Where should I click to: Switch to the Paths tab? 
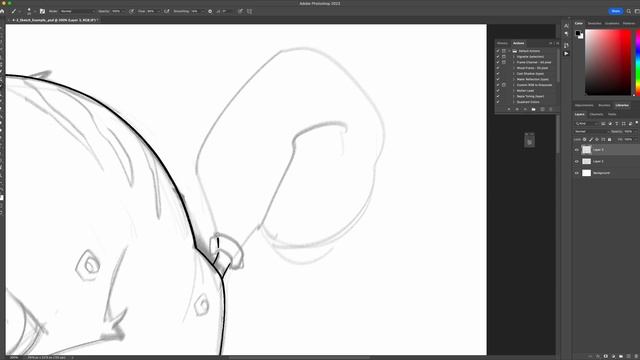point(612,114)
